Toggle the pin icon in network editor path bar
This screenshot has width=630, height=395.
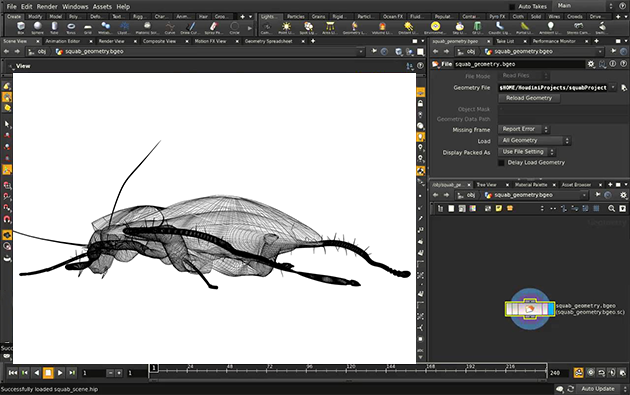click(598, 195)
